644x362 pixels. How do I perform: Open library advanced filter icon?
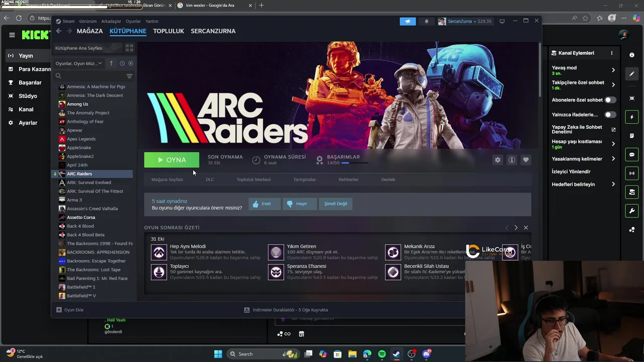[x=129, y=76]
